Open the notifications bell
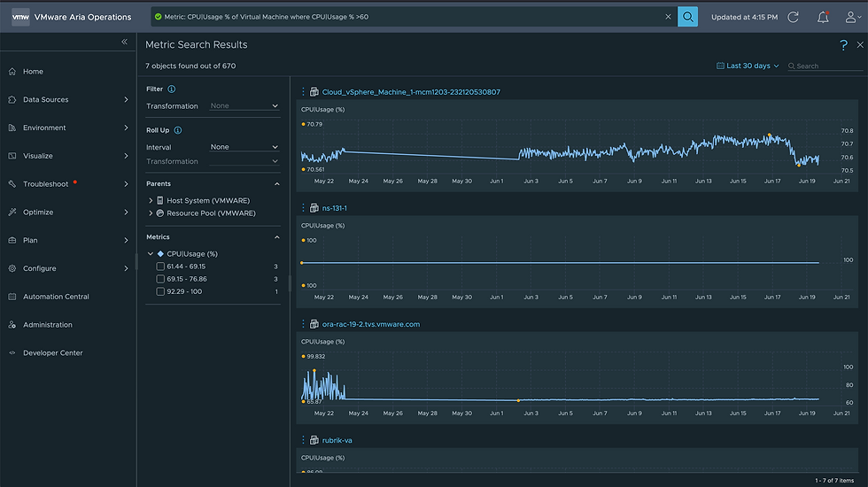Viewport: 868px width, 487px height. click(823, 17)
